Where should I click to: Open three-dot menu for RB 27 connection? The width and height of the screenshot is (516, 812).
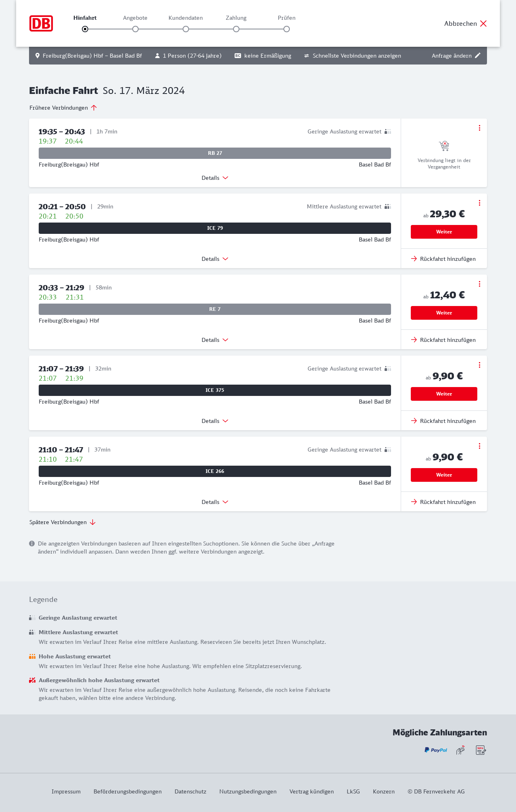pyautogui.click(x=479, y=128)
